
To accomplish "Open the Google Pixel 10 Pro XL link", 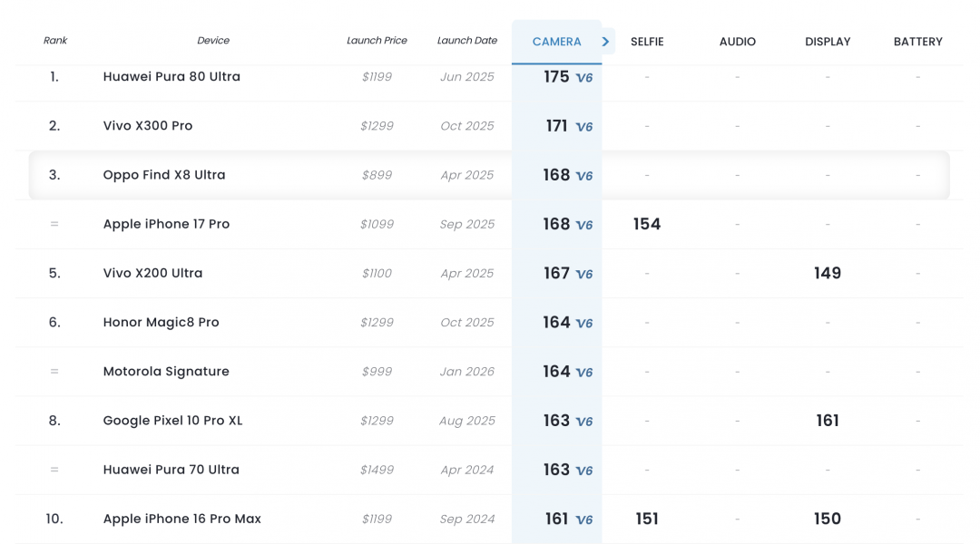I will (x=172, y=421).
